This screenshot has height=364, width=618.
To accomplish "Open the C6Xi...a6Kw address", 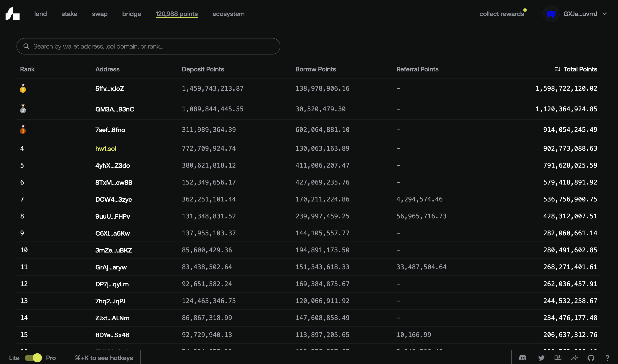I will click(x=112, y=233).
